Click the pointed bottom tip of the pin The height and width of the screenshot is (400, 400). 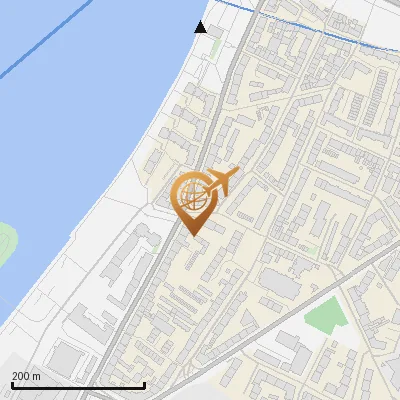(x=194, y=235)
